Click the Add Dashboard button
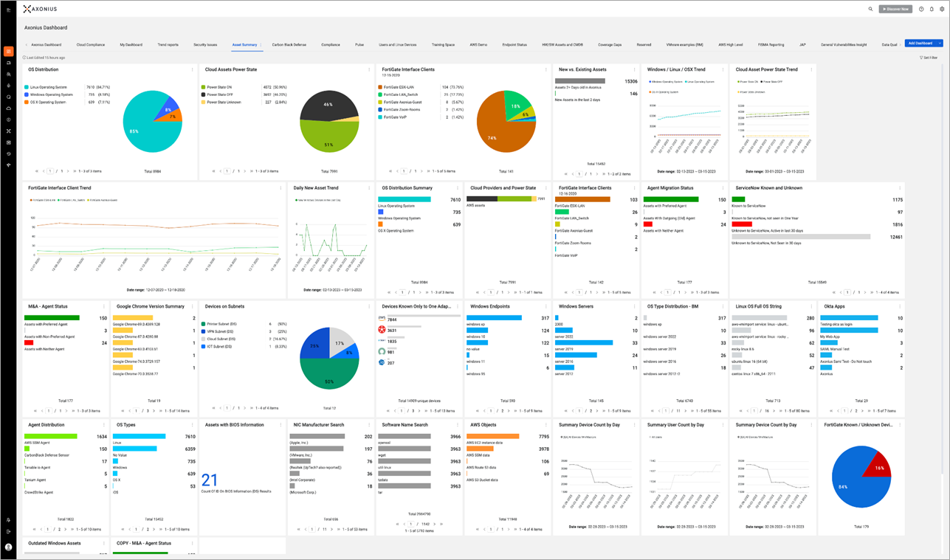The image size is (950, 560). point(920,44)
